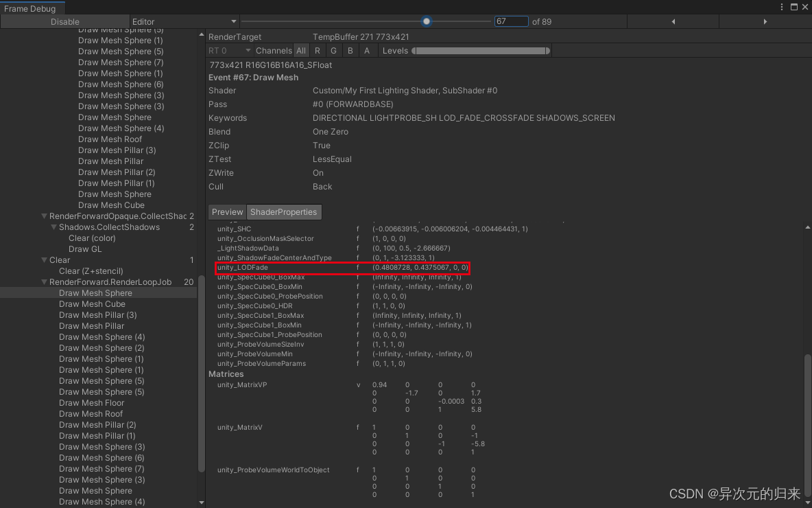Screen dimensions: 812x508
Task: Select Draw Mesh Pillar (2) in RenderLoopJob
Action: pos(97,424)
